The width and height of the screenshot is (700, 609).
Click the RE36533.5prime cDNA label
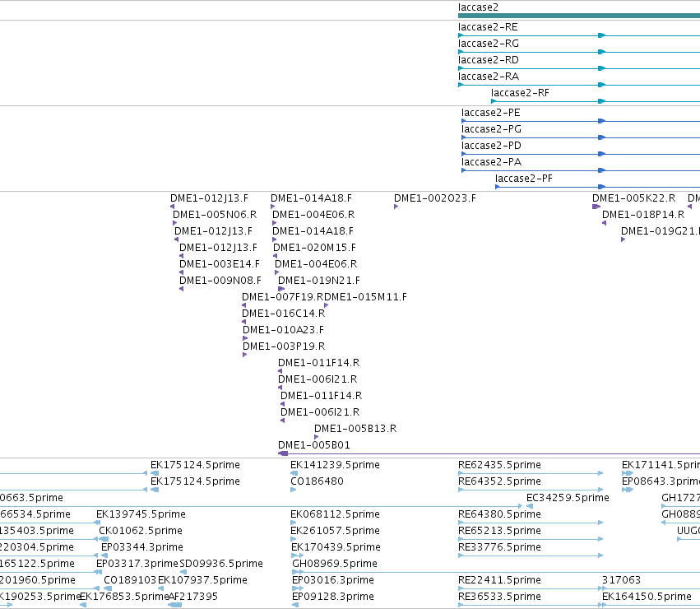tap(499, 597)
